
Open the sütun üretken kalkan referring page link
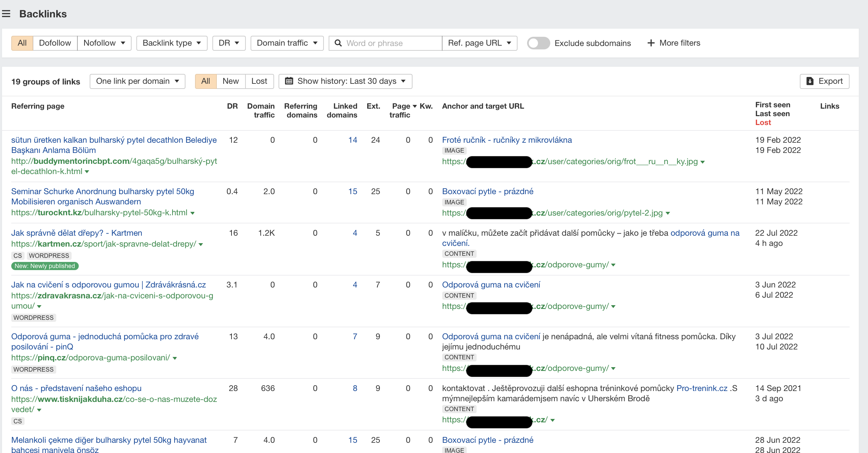(114, 145)
